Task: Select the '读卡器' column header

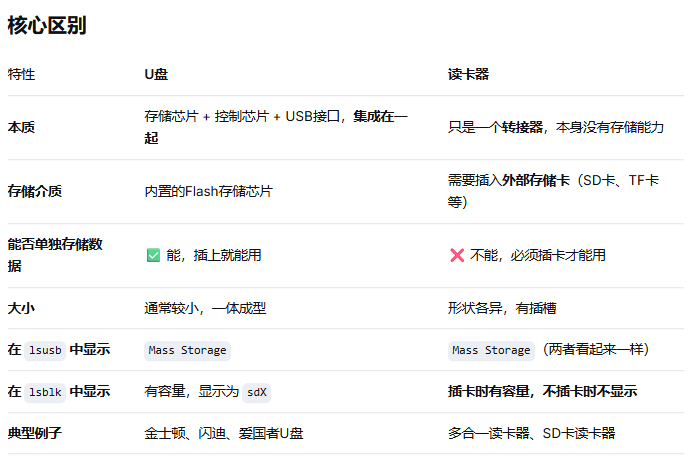Action: [468, 74]
